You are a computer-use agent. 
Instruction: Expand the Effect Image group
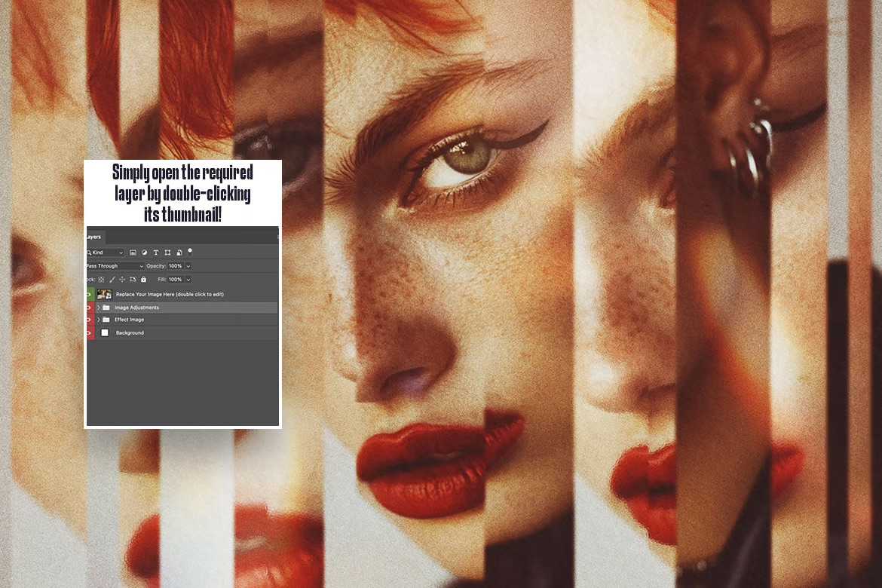click(x=98, y=320)
